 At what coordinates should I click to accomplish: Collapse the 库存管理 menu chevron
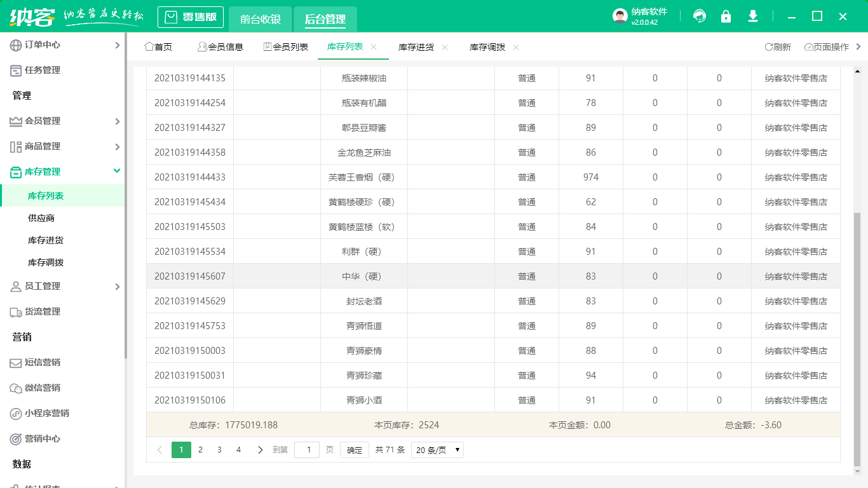[116, 171]
